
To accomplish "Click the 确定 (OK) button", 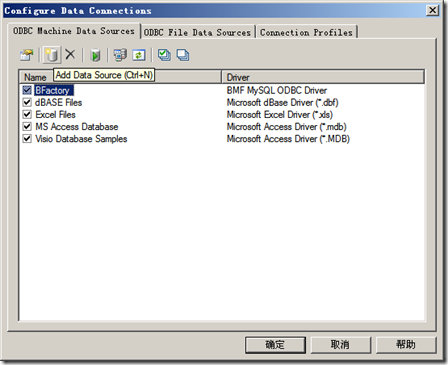I will [x=275, y=345].
